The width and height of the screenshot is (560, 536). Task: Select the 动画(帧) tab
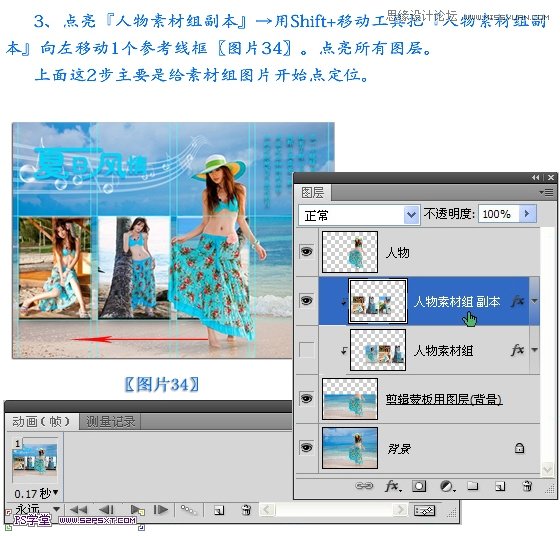(41, 422)
